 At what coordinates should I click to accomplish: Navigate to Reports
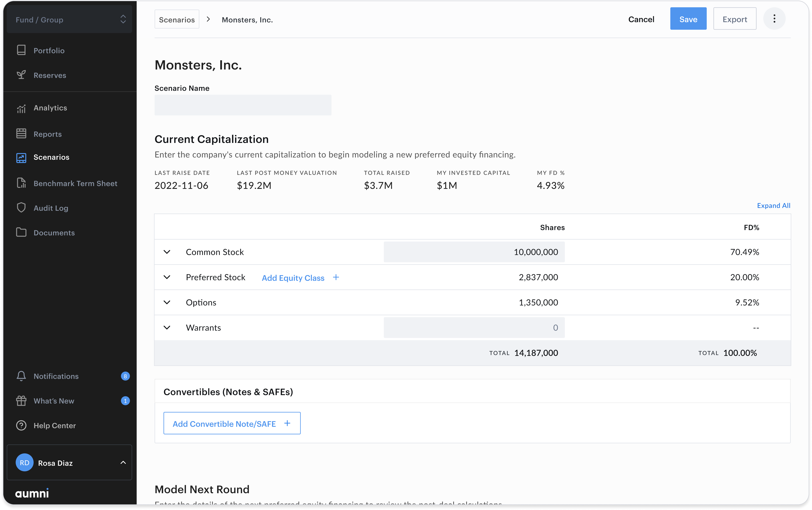(48, 134)
